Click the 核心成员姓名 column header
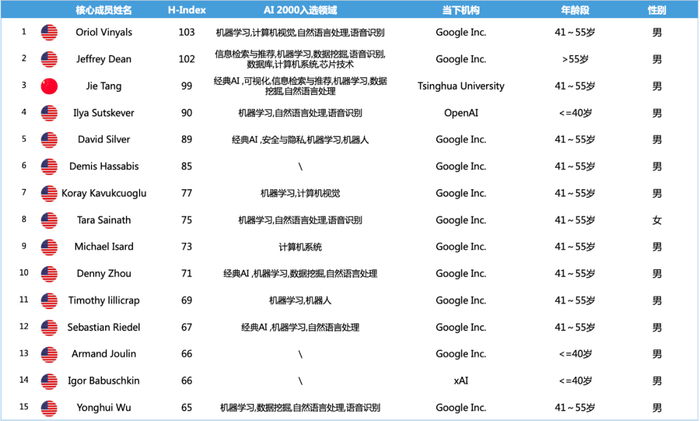This screenshot has width=700, height=421. [104, 10]
